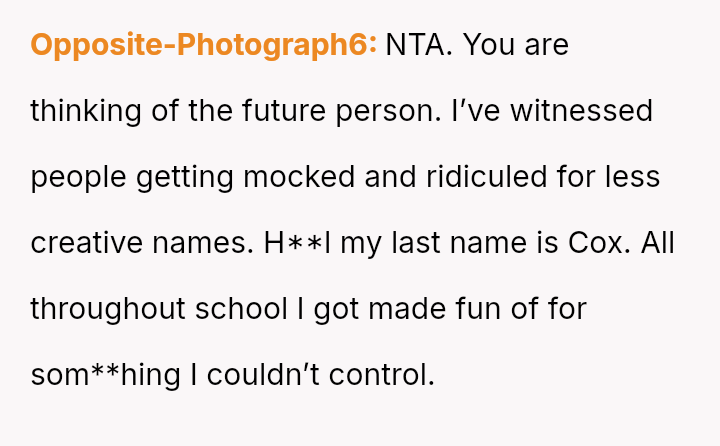The image size is (720, 446).
Task: Click the word "throughout"
Action: pyautogui.click(x=107, y=309)
